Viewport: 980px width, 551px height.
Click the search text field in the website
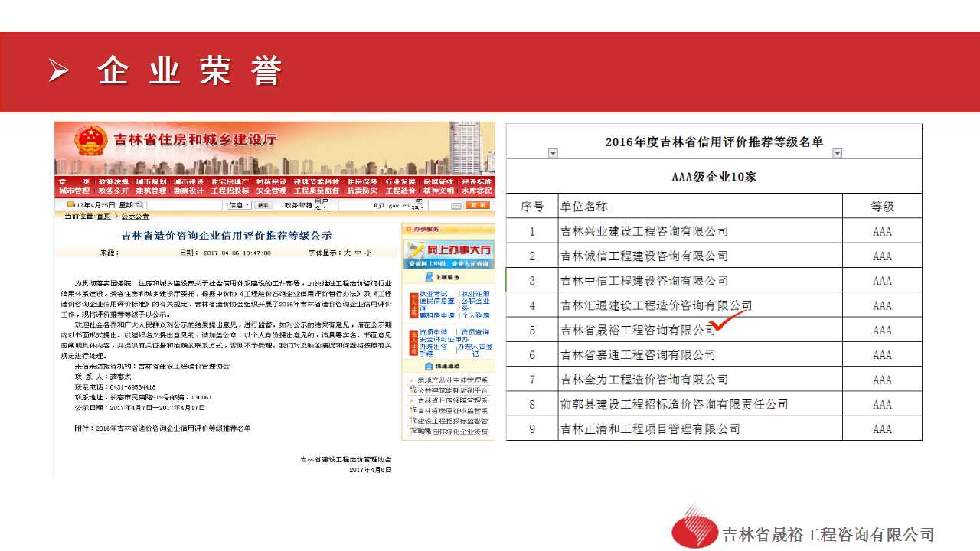[x=185, y=205]
